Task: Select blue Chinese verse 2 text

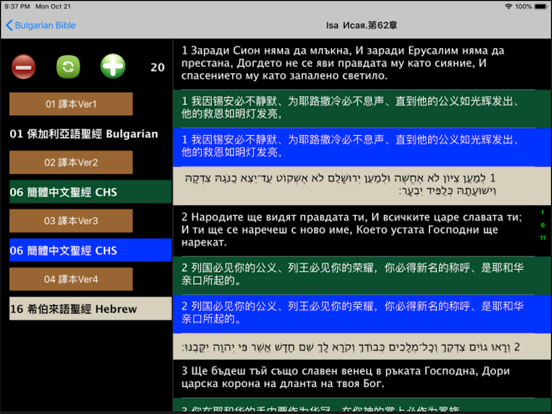Action: click(x=362, y=314)
